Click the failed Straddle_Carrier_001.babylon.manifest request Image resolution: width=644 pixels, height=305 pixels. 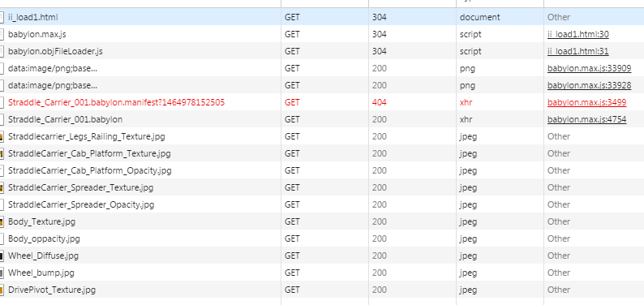click(322, 102)
